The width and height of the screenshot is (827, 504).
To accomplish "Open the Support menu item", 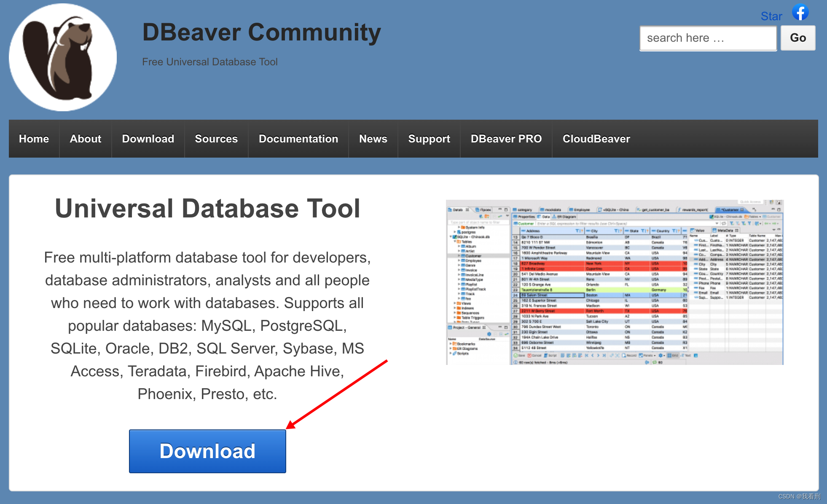I will tap(429, 139).
